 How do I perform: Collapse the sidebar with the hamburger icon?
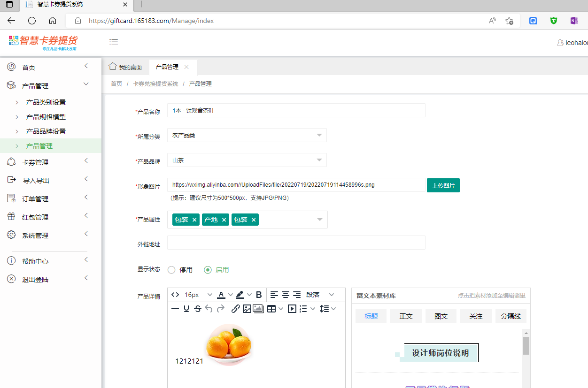click(x=114, y=42)
